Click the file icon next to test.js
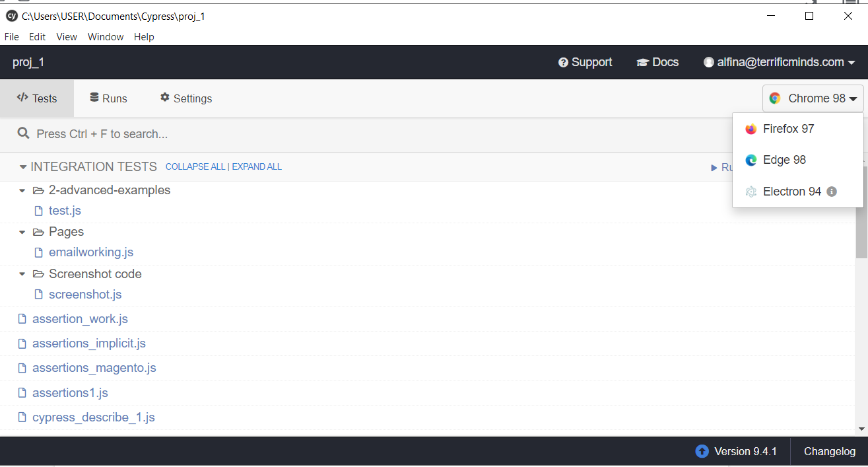The height and width of the screenshot is (467, 868). click(x=38, y=210)
